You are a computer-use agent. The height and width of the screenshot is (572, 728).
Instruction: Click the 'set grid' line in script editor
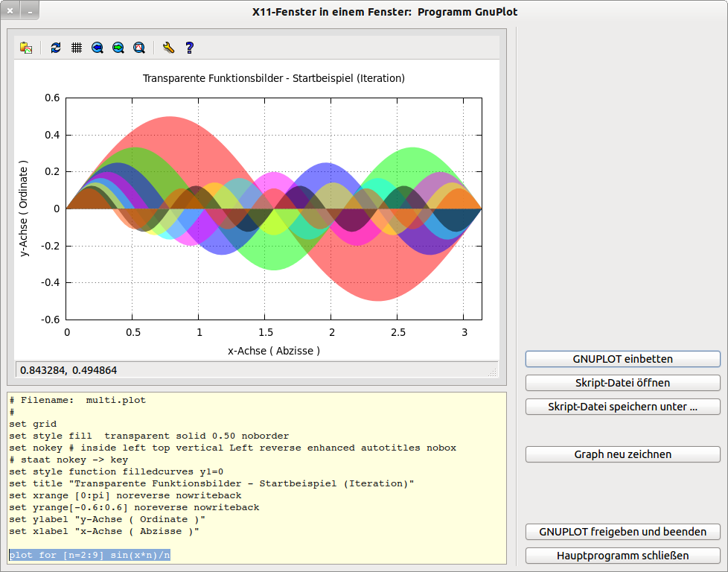point(34,424)
